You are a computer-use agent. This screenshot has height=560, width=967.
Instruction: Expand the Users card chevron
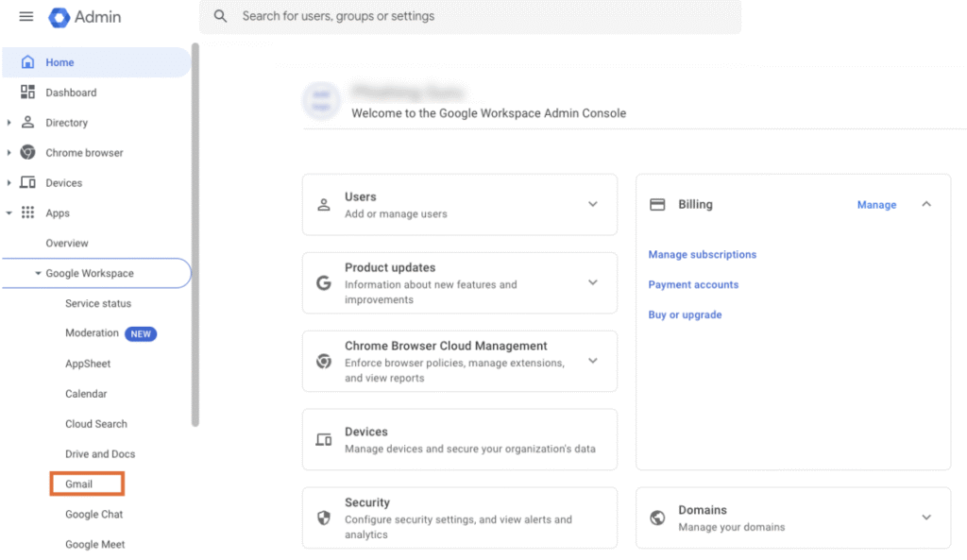593,204
